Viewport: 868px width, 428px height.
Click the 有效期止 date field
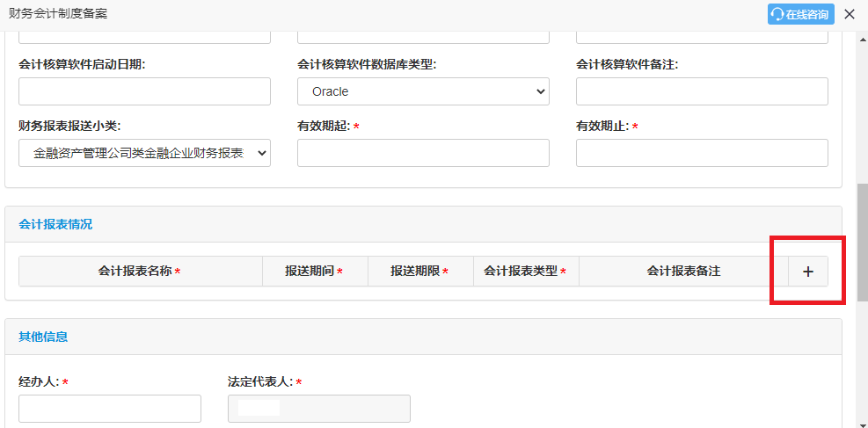tap(702, 153)
